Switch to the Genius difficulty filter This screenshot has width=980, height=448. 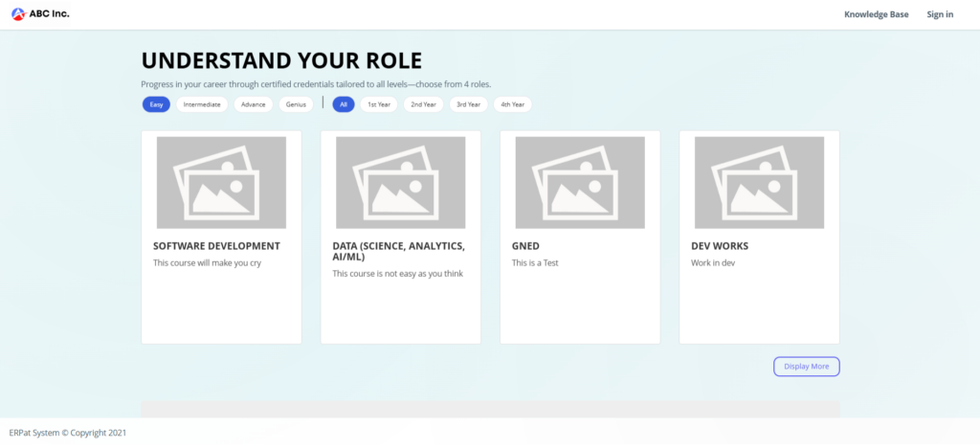coord(297,104)
